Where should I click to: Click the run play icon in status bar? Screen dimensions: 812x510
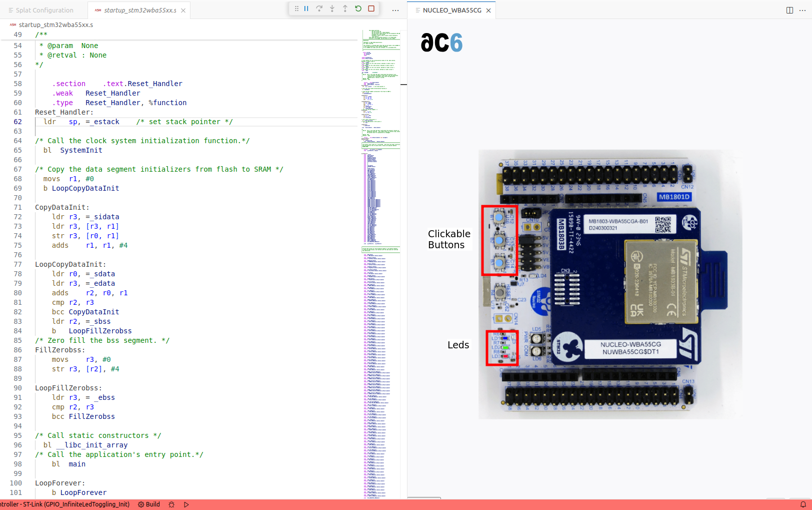(x=186, y=504)
